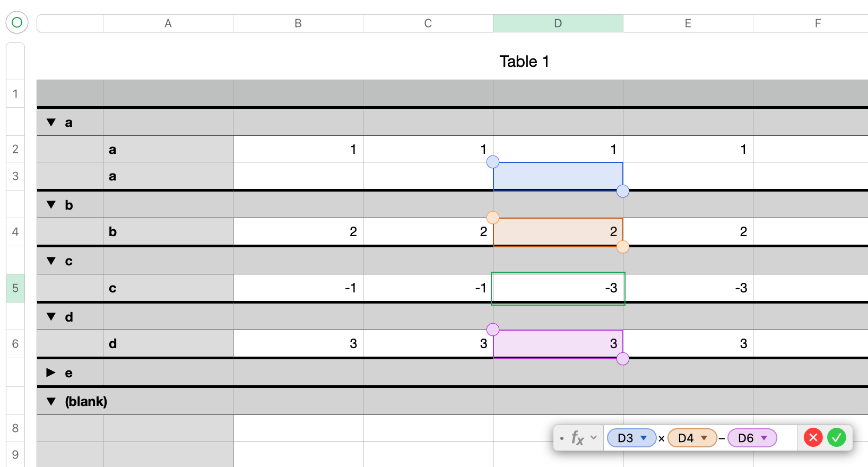Expand the collapsed group e
Image resolution: width=868 pixels, height=467 pixels.
click(51, 373)
